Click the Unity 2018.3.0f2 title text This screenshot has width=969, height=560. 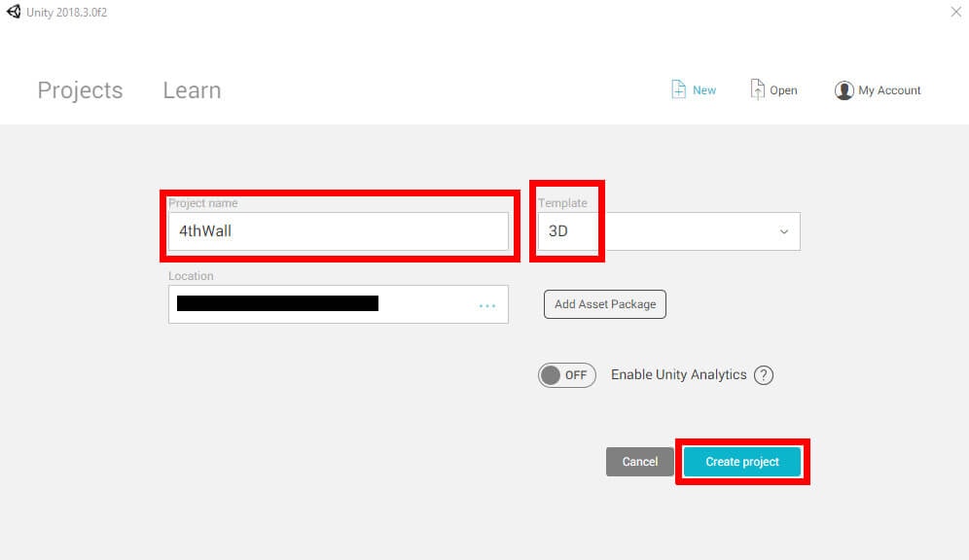tap(67, 13)
